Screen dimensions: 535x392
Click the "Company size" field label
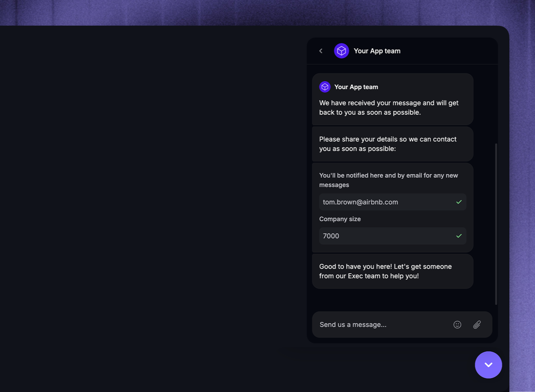click(x=340, y=219)
